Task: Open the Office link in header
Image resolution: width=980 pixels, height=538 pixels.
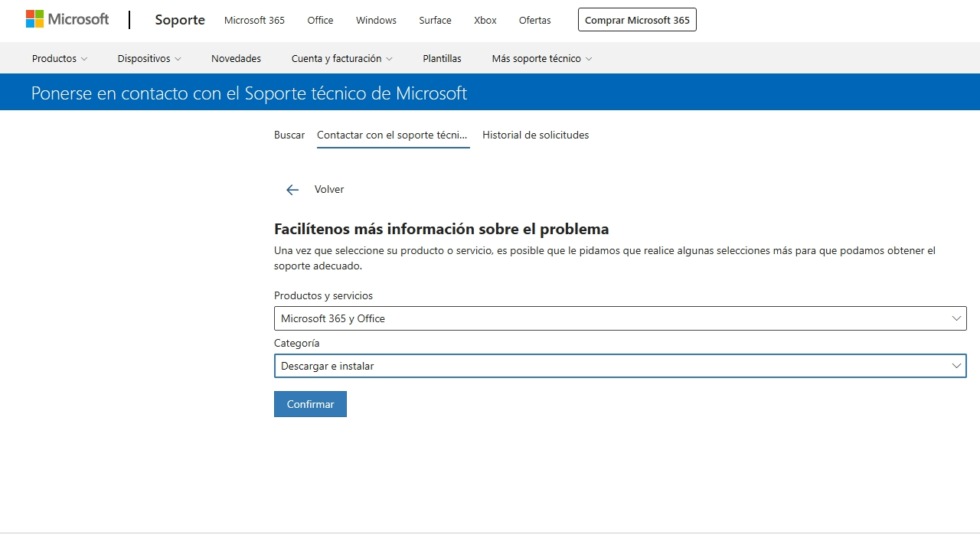Action: coord(320,20)
